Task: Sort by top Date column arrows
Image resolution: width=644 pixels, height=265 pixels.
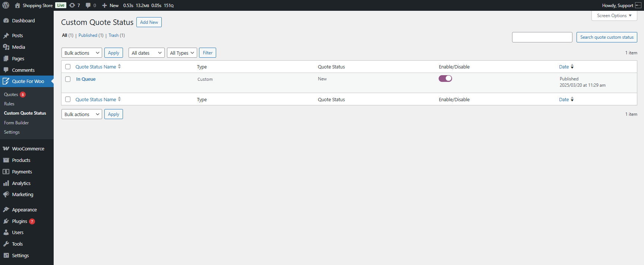Action: [572, 67]
